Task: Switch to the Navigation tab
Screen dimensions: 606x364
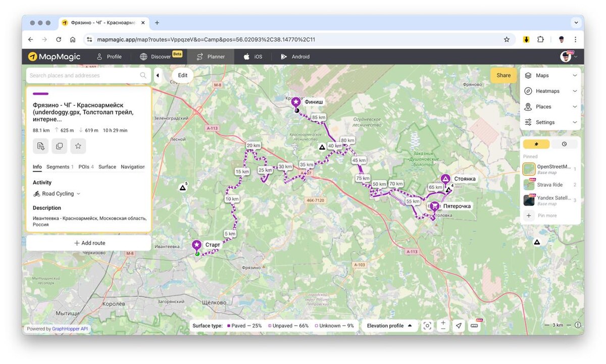Action: pos(133,167)
